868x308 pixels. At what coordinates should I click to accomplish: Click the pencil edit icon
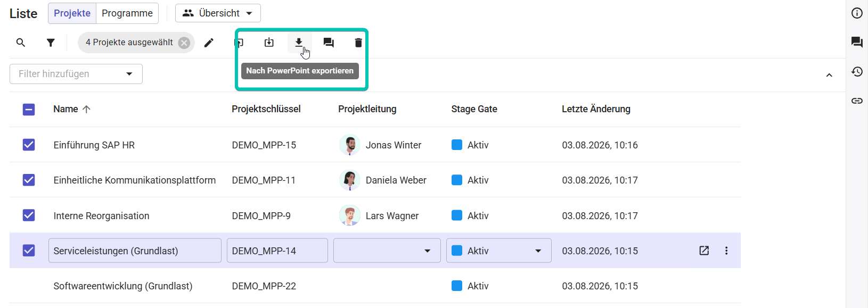point(209,43)
